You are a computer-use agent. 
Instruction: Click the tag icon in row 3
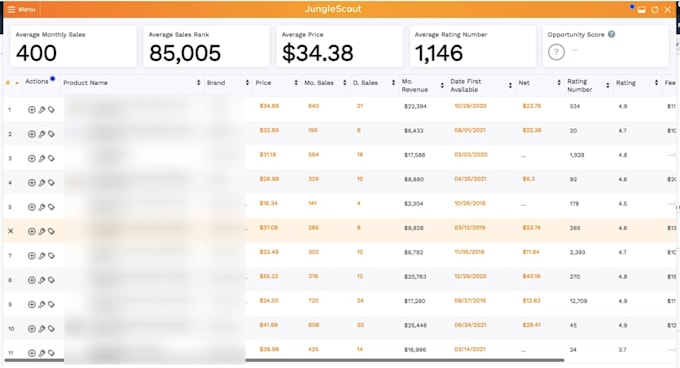(51, 158)
